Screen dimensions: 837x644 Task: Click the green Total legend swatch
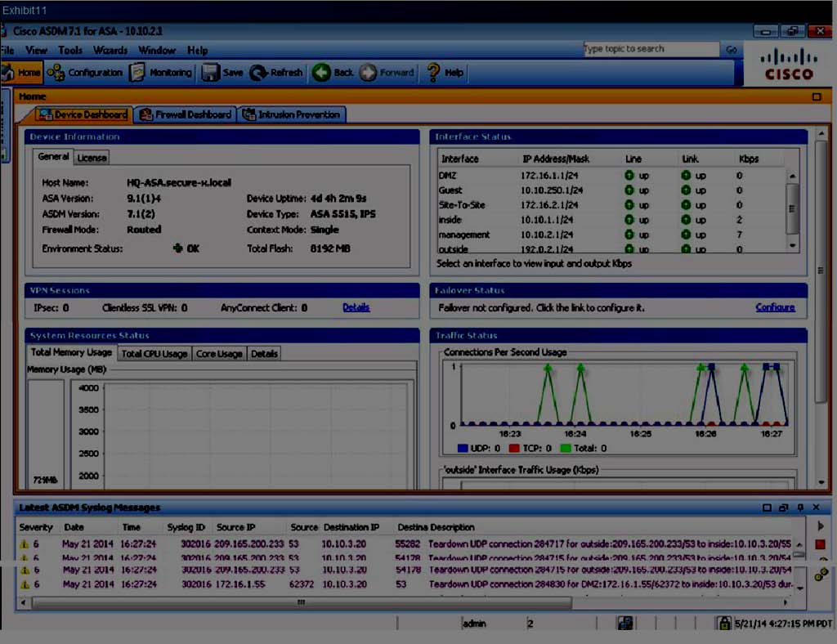[566, 448]
